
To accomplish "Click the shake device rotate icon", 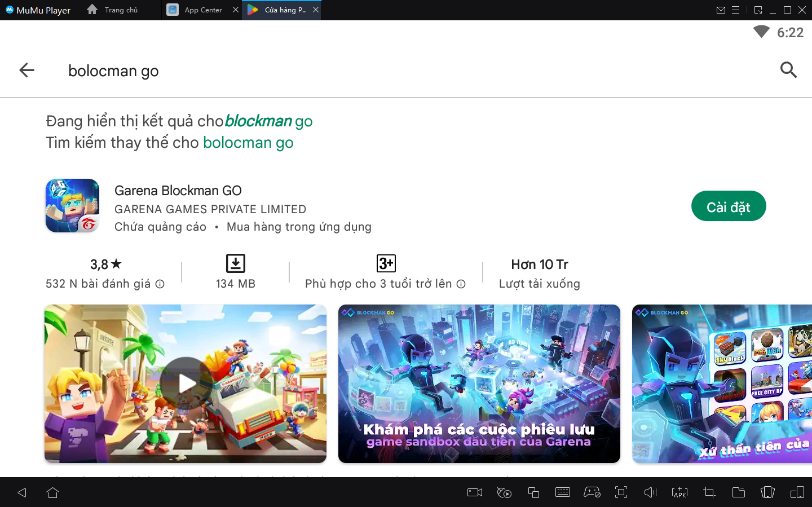I will coord(767,492).
